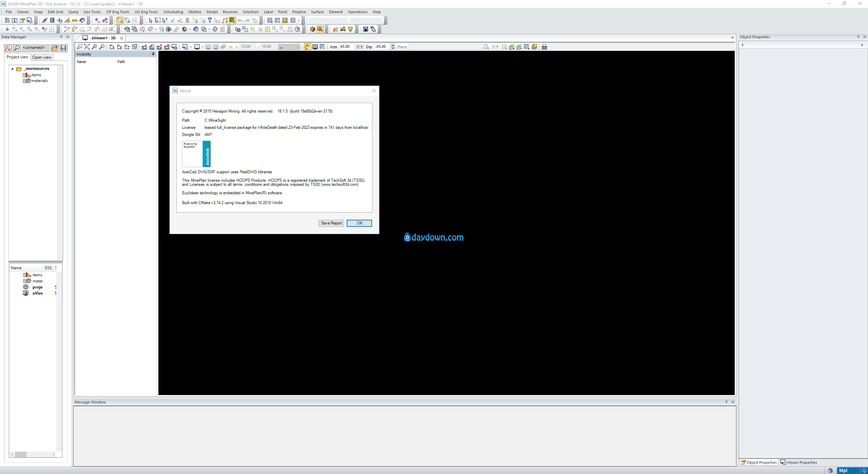868x474 pixels.
Task: Click the yellow ruler measure tool
Action: coord(75,20)
